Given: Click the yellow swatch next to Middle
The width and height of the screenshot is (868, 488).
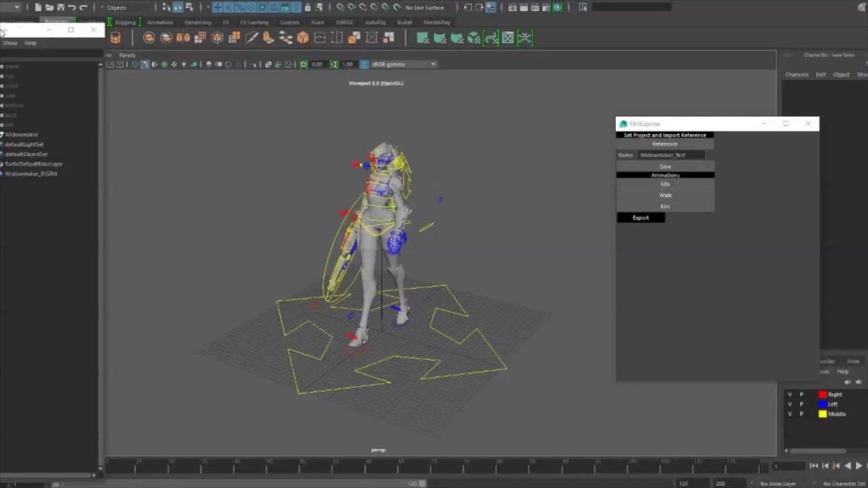Looking at the screenshot, I should pyautogui.click(x=823, y=413).
